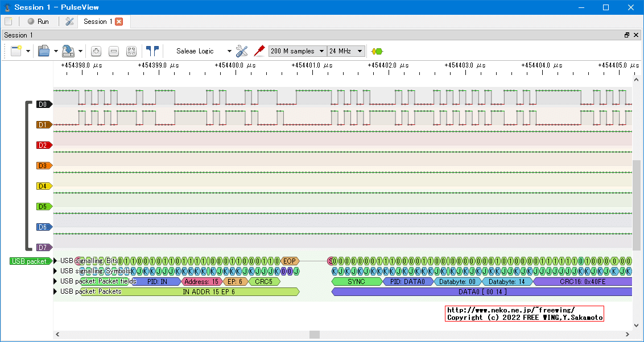644x342 pixels.
Task: Click the Zoom to fit icon
Action: (x=131, y=51)
